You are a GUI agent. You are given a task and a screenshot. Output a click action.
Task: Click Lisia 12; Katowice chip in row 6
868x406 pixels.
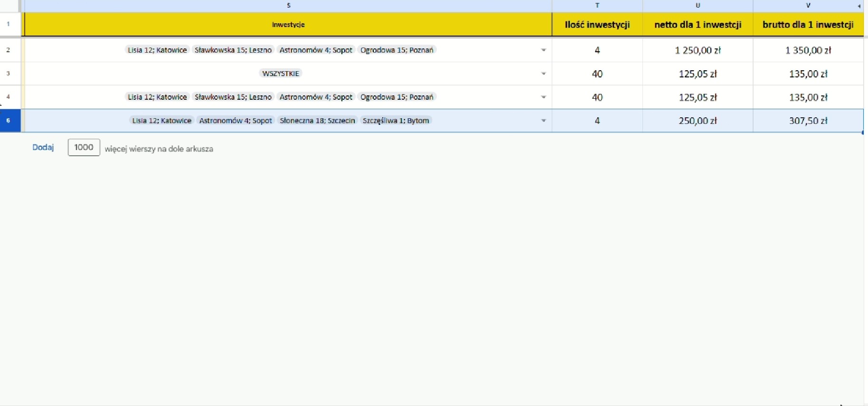(x=161, y=121)
